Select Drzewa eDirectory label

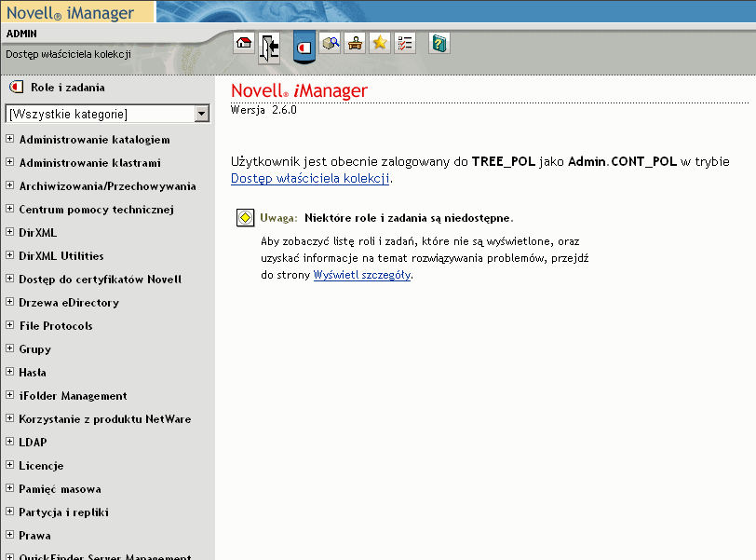click(69, 303)
